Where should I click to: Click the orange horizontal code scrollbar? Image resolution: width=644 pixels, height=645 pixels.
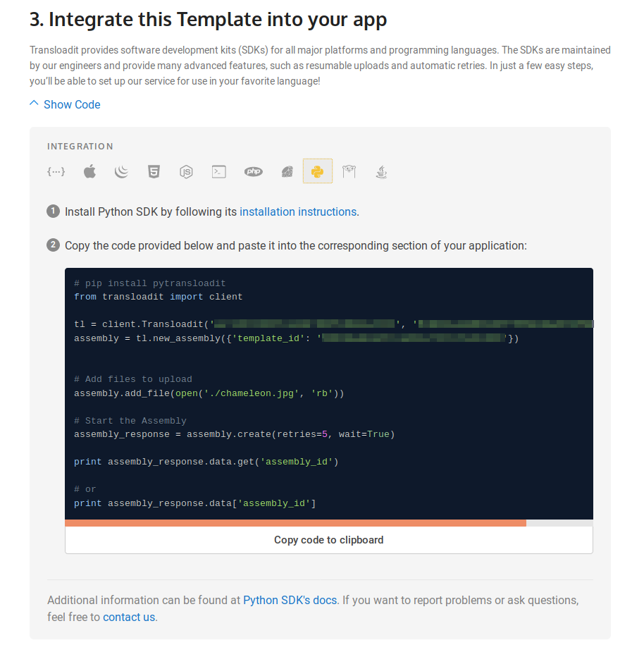(295, 523)
